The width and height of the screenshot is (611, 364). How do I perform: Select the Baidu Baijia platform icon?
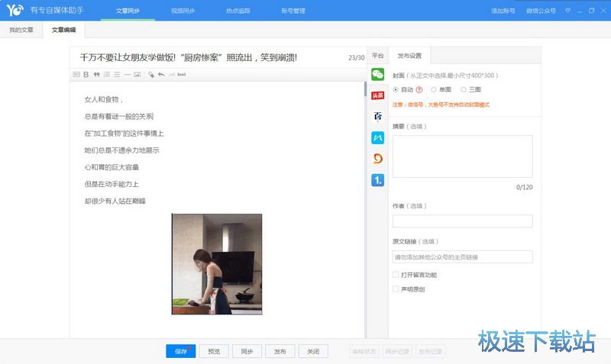(x=377, y=117)
